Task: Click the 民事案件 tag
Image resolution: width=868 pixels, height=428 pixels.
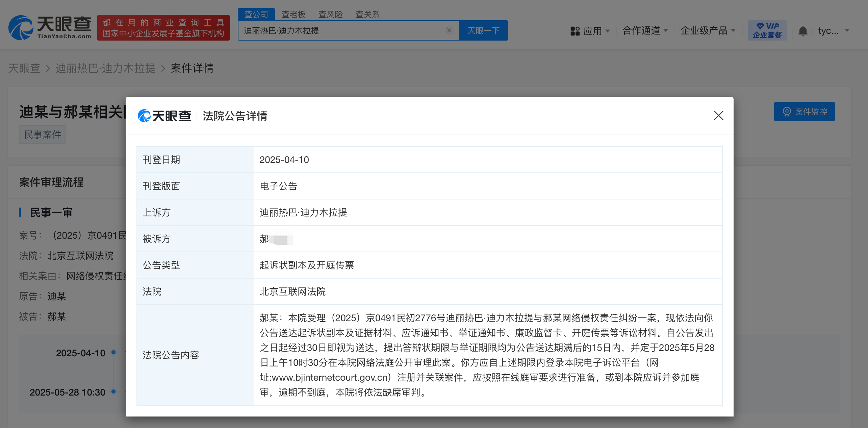Action: click(43, 135)
